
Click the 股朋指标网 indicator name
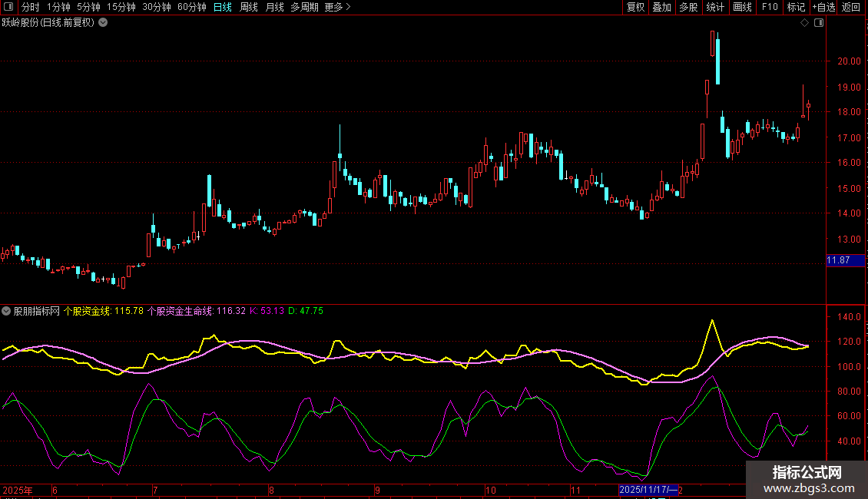click(37, 311)
